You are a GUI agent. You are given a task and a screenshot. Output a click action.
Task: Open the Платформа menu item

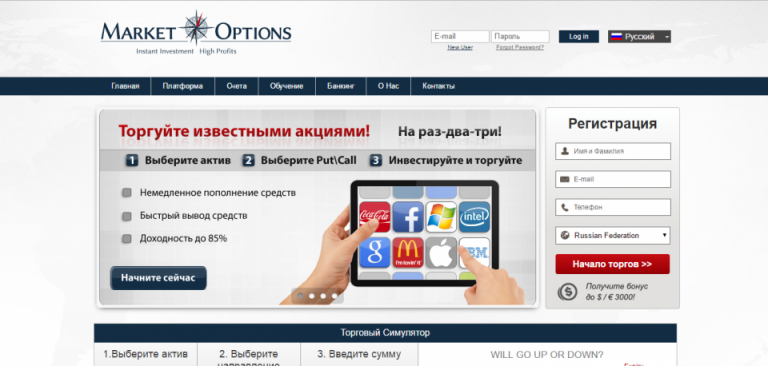183,86
